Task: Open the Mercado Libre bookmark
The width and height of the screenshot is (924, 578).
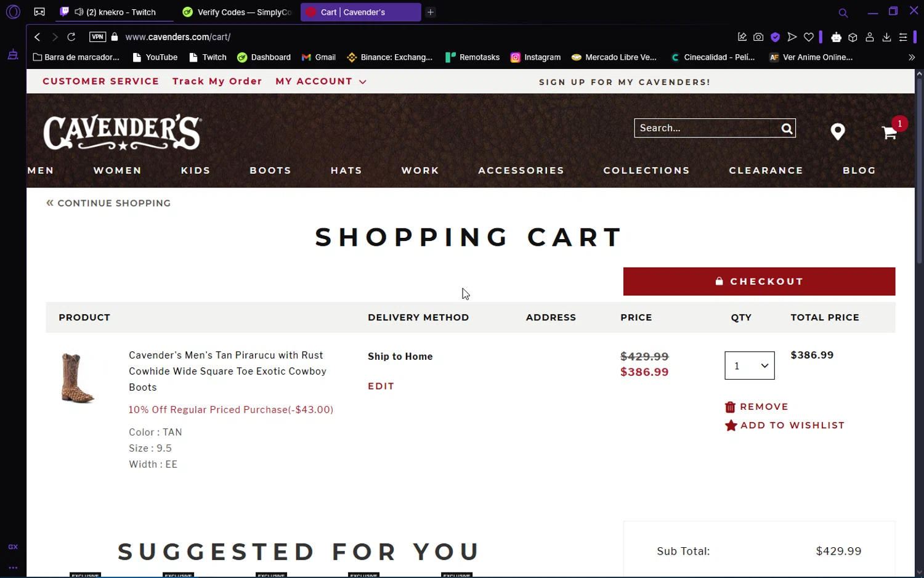Action: coord(614,57)
